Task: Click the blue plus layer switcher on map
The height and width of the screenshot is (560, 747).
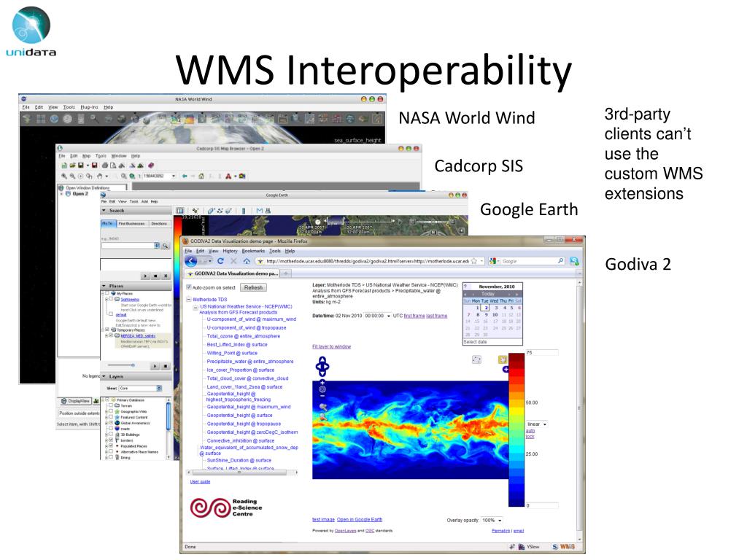Action: click(506, 370)
